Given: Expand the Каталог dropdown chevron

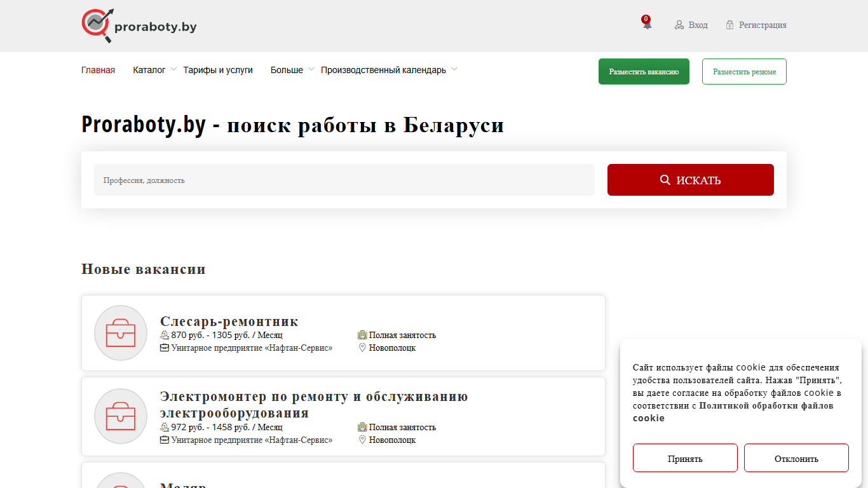Looking at the screenshot, I should pyautogui.click(x=173, y=69).
